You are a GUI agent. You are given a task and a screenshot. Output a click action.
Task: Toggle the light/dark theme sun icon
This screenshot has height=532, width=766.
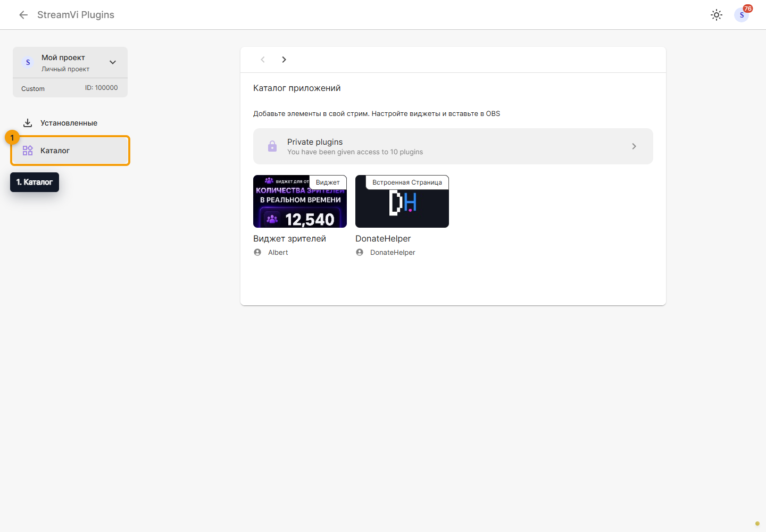tap(717, 15)
